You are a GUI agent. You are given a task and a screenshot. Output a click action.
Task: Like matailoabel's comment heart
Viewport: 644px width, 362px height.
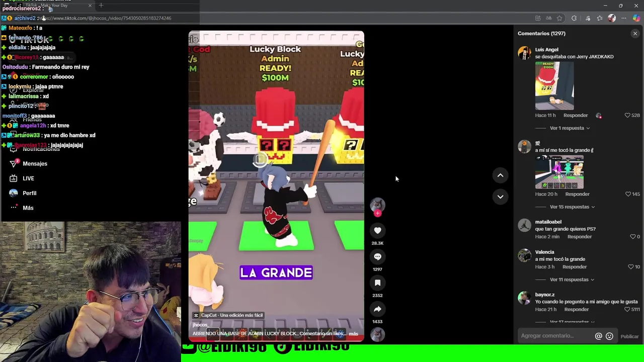point(632,237)
